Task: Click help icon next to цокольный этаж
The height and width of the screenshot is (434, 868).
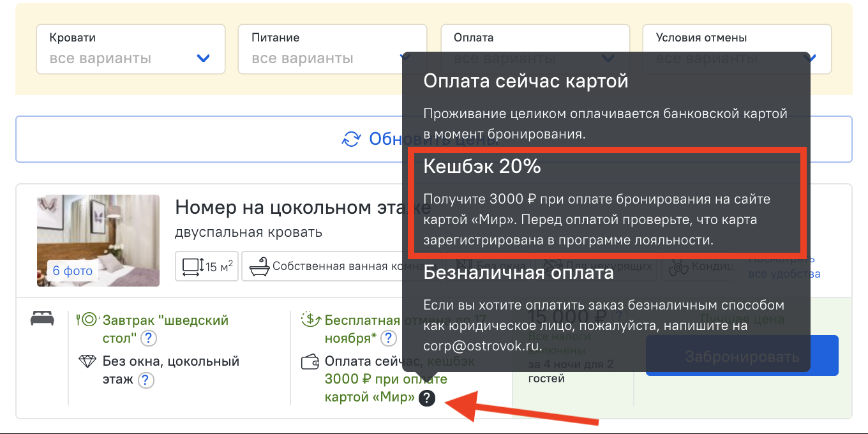Action: [x=146, y=380]
